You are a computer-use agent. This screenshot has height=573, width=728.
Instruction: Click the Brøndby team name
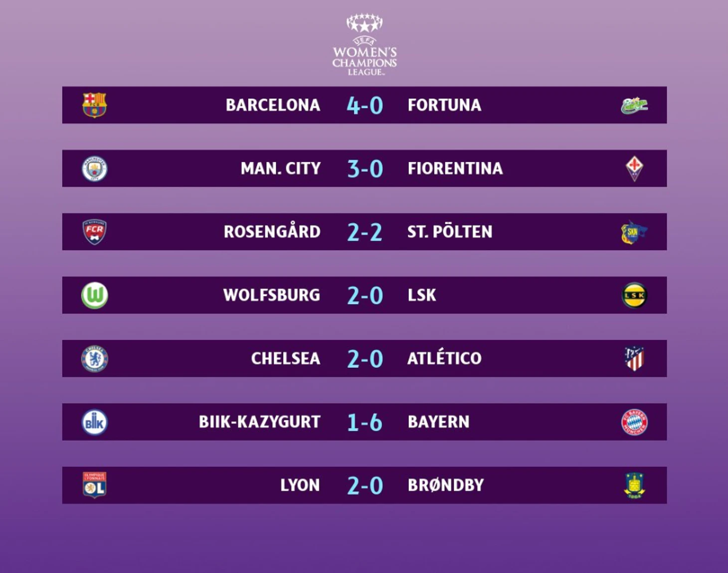(x=446, y=485)
